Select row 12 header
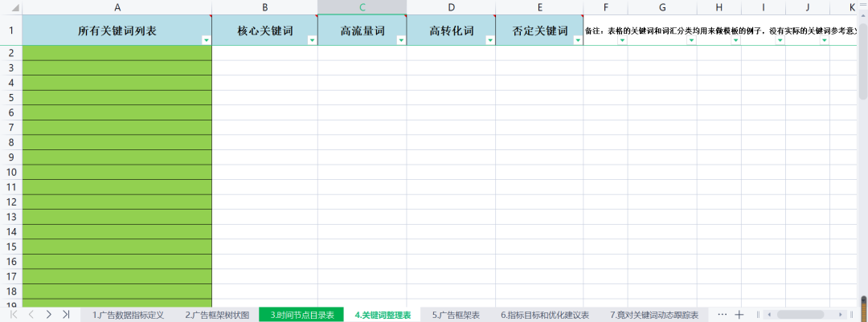The width and height of the screenshot is (868, 322). (11, 202)
